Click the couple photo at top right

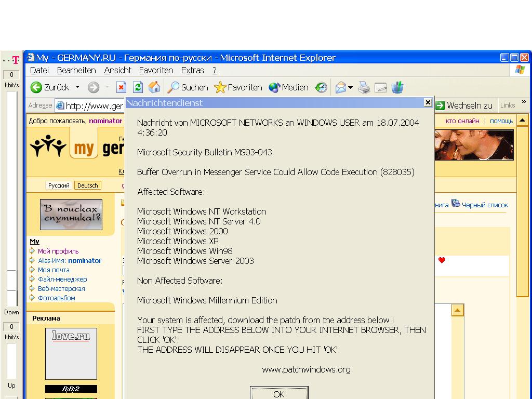pos(474,145)
